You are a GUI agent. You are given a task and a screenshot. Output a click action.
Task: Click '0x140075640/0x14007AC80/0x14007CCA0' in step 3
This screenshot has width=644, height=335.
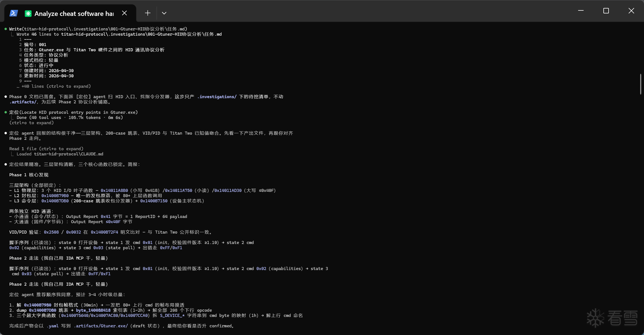click(104, 316)
